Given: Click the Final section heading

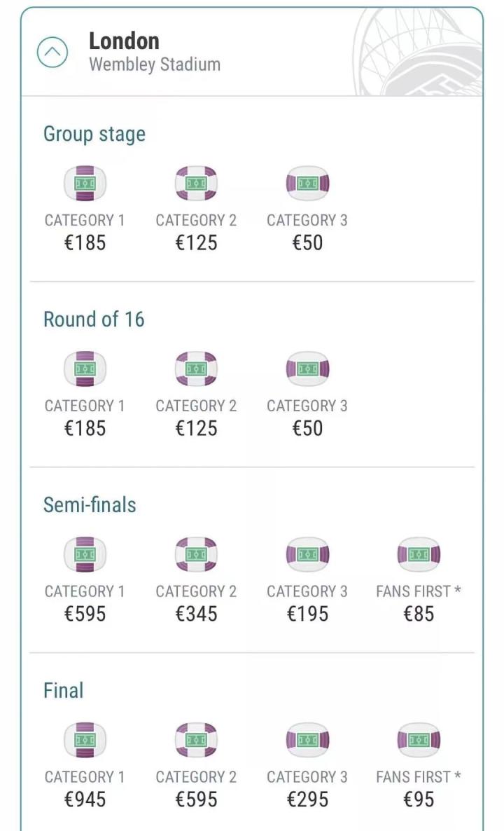Looking at the screenshot, I should [x=64, y=691].
